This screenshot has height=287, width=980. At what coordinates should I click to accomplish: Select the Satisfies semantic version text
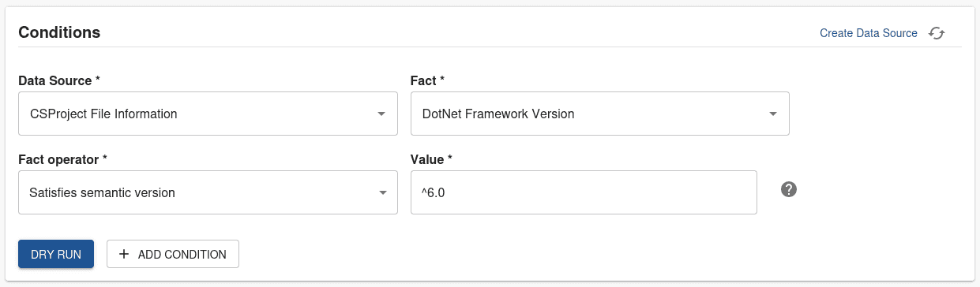pyautogui.click(x=102, y=192)
